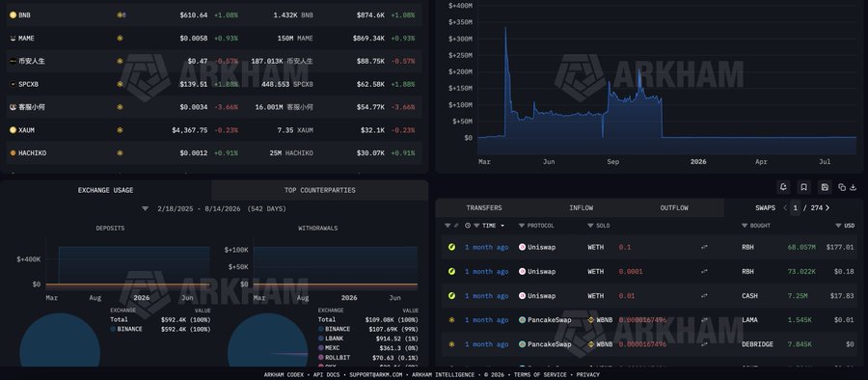Go to previous page of swaps
Image resolution: width=868 pixels, height=380 pixels.
[x=784, y=207]
